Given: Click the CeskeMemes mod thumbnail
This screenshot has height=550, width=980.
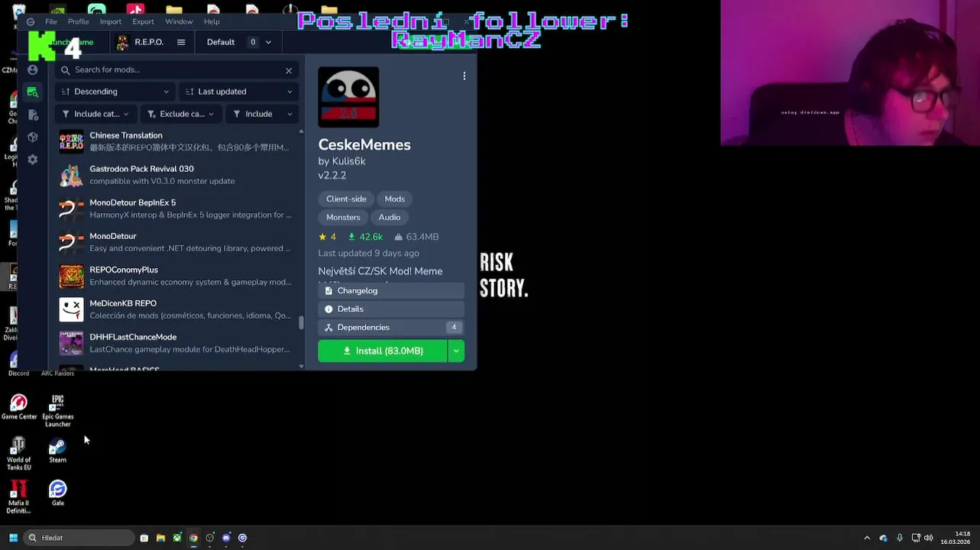Looking at the screenshot, I should (348, 97).
